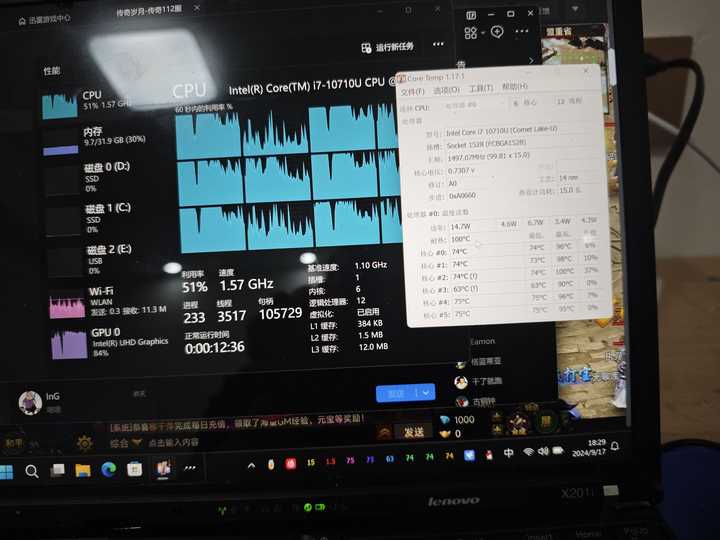Open the notification bell icon
The image size is (720, 540).
tap(615, 446)
